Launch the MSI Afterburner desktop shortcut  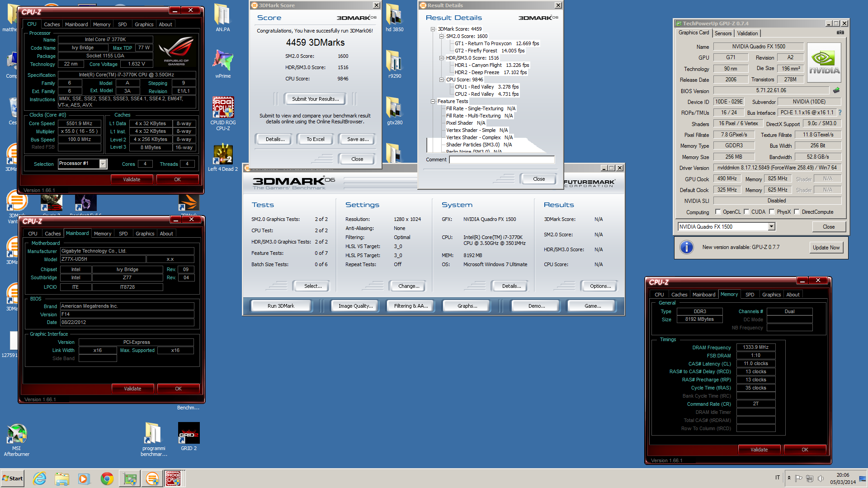coord(17,440)
